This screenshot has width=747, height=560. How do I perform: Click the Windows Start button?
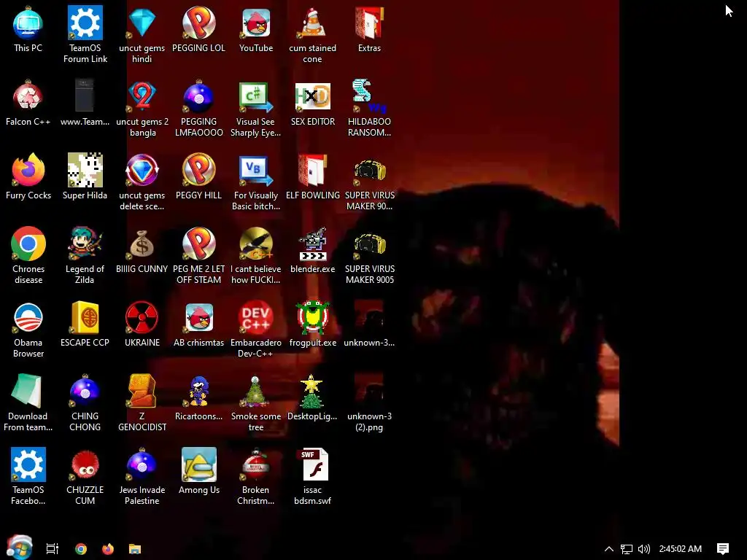click(19, 548)
